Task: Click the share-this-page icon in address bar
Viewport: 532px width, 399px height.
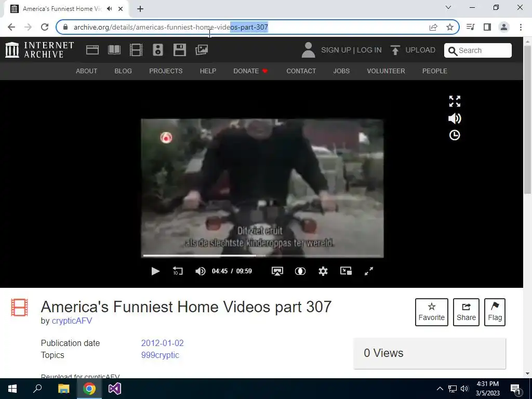Action: pyautogui.click(x=433, y=27)
